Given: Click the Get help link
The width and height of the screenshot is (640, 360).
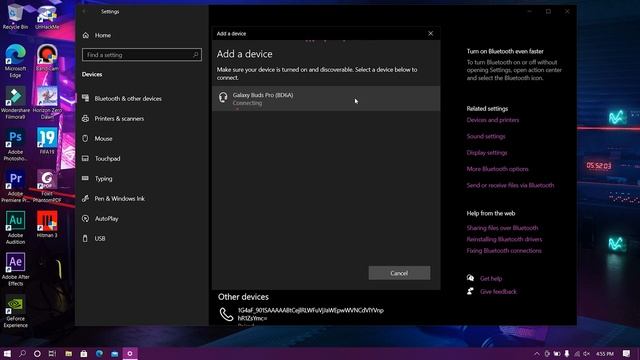Looking at the screenshot, I should (x=491, y=278).
